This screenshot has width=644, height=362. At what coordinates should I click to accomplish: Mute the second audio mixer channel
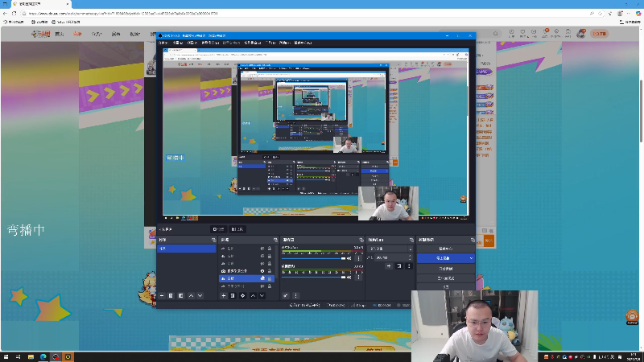pos(349,278)
